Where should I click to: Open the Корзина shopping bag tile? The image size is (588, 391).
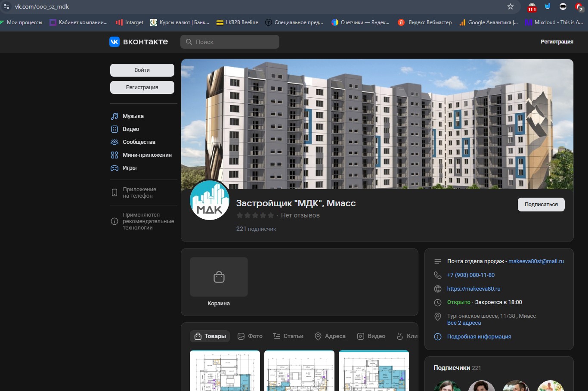pos(219,282)
